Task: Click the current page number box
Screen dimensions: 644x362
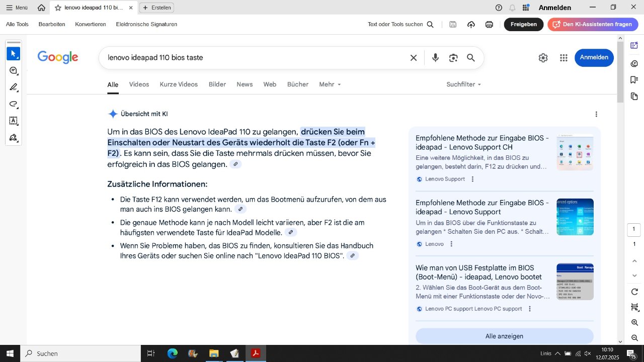Action: (x=634, y=229)
